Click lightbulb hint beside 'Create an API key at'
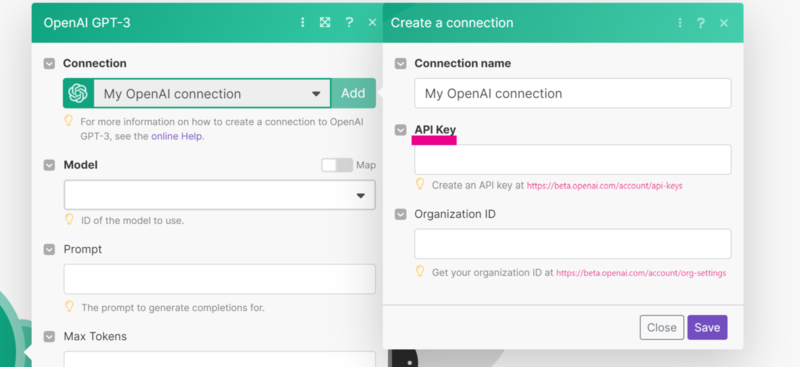 click(420, 184)
